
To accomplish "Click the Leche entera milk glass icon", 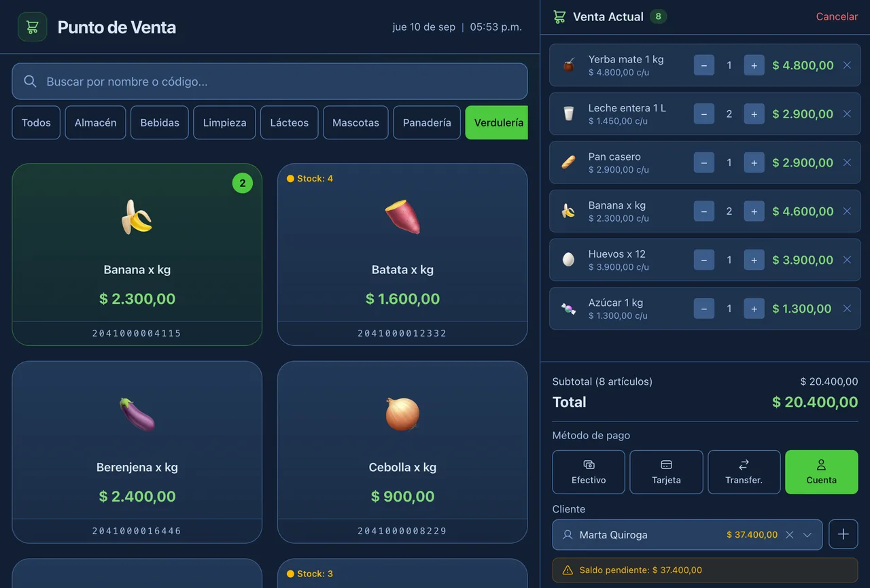I will [568, 114].
